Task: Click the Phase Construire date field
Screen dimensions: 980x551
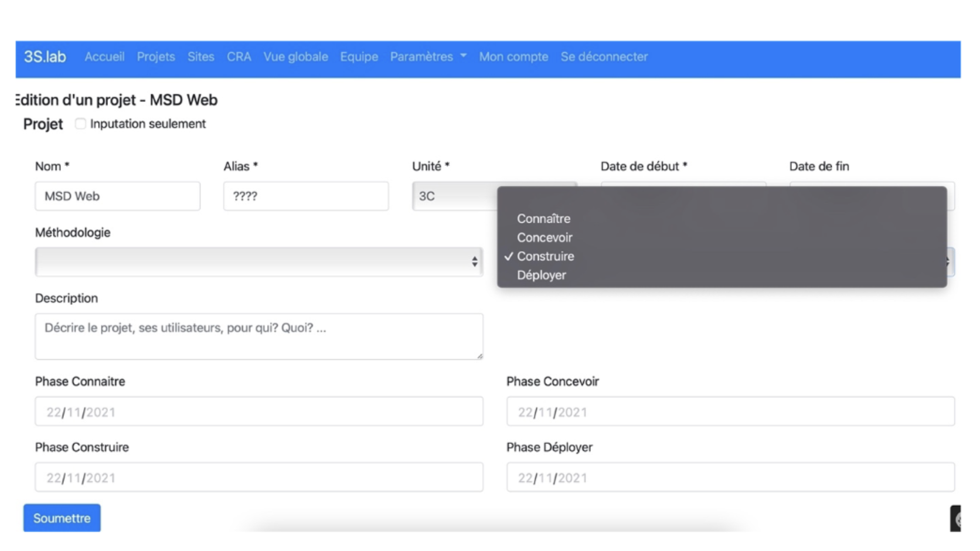Action: click(x=259, y=477)
